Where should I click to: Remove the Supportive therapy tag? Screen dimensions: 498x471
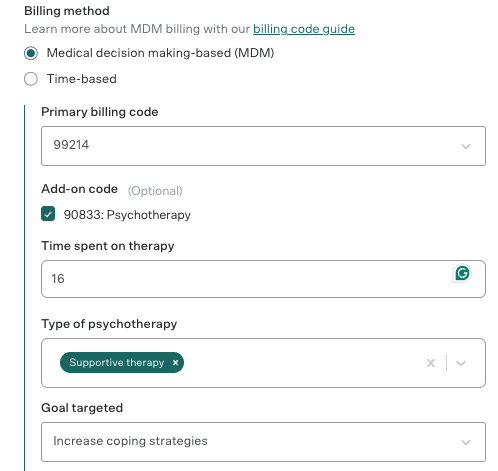pos(175,363)
